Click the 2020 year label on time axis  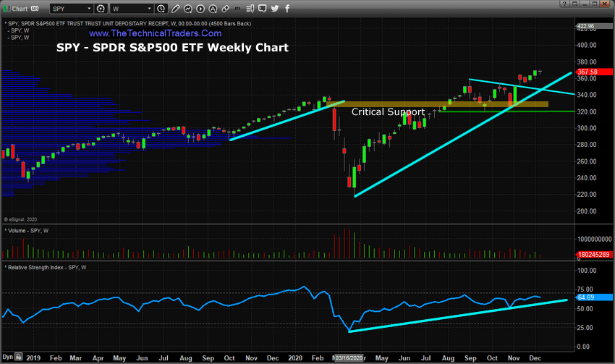click(x=295, y=358)
